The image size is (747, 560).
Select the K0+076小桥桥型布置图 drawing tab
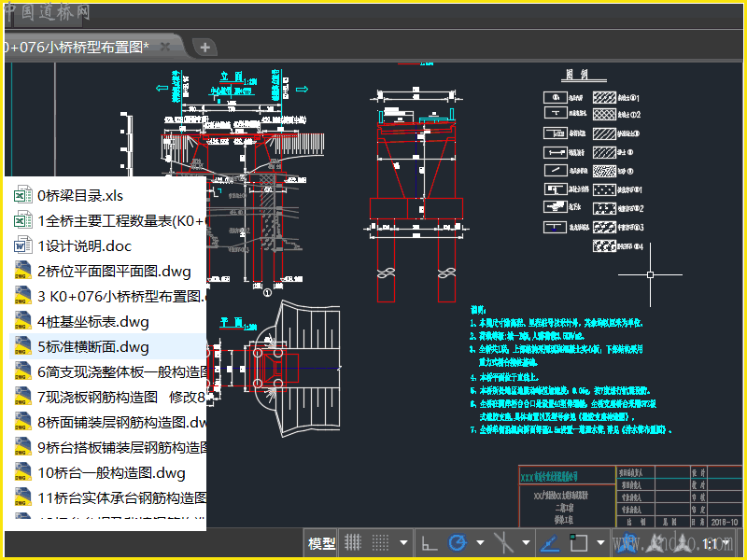pyautogui.click(x=77, y=47)
